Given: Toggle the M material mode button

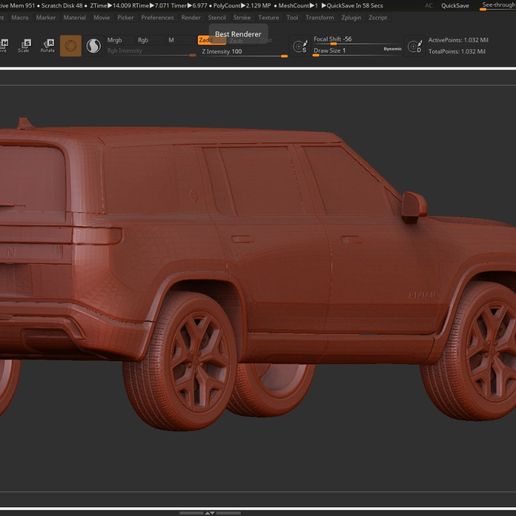Looking at the screenshot, I should 171,40.
